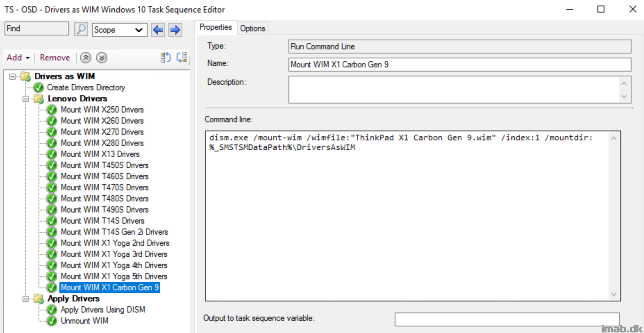Select Mount WIM X260 Drivers step
This screenshot has height=333, width=644.
(102, 121)
